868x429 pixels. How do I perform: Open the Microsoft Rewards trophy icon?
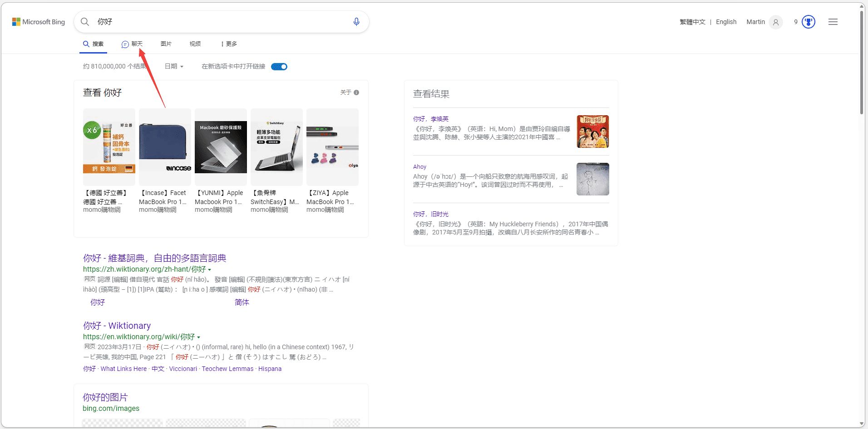pos(809,21)
